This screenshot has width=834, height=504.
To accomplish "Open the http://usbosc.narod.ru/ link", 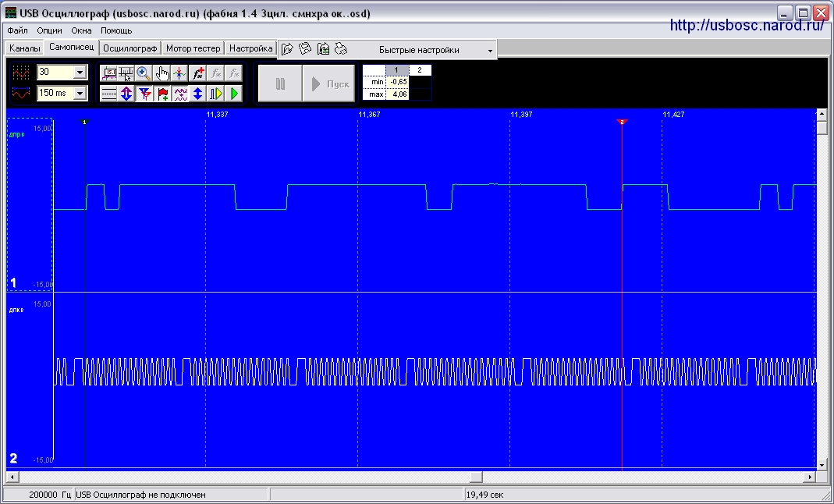I will (747, 25).
